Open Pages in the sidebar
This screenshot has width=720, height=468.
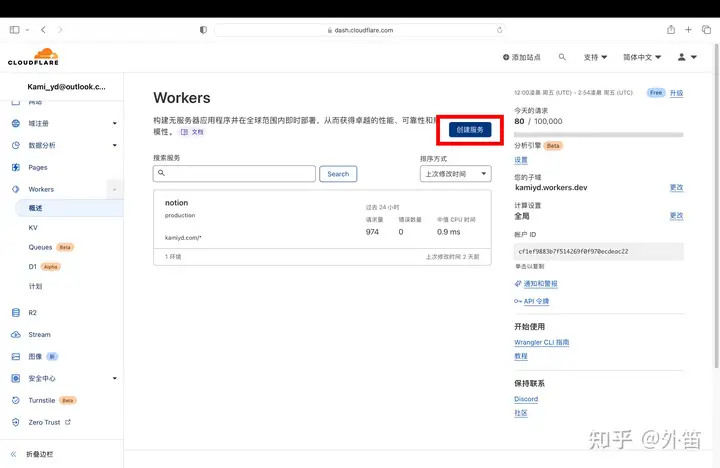coord(38,167)
